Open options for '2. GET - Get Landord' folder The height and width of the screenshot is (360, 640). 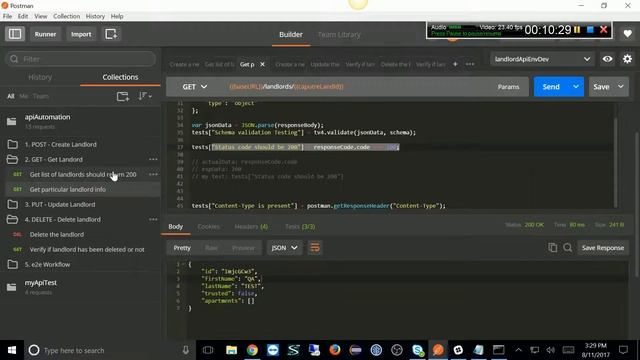153,160
